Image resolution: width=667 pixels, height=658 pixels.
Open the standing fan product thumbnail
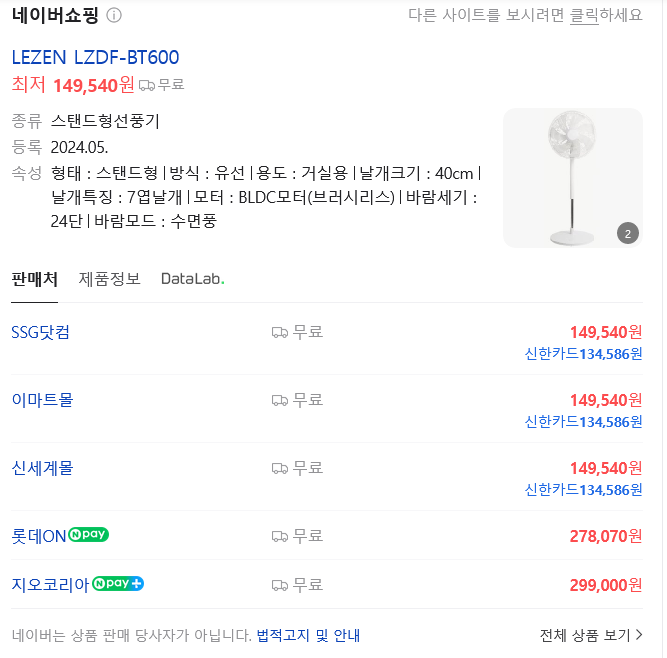pyautogui.click(x=572, y=178)
